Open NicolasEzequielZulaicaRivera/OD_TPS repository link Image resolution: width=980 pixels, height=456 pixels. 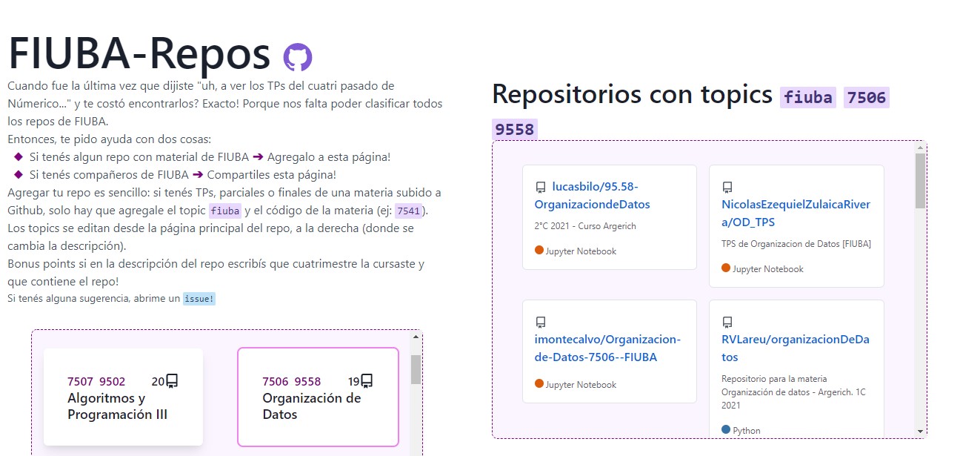coord(796,213)
